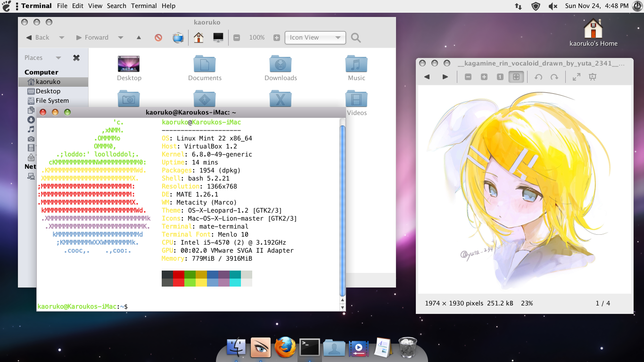Open Finder from the dock
Viewport: 644px width, 362px height.
pyautogui.click(x=237, y=348)
